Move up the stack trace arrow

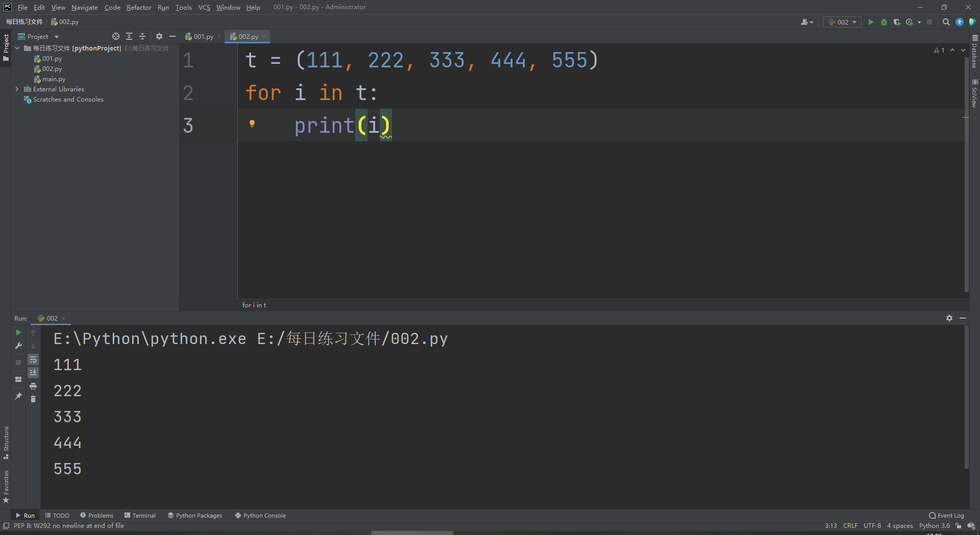(x=33, y=332)
